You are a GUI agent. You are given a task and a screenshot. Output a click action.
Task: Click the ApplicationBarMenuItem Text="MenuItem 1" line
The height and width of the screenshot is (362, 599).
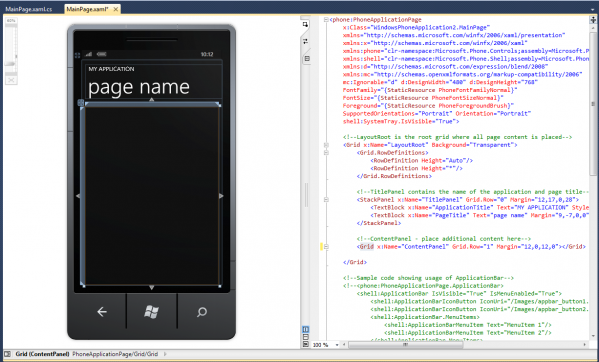click(x=468, y=325)
